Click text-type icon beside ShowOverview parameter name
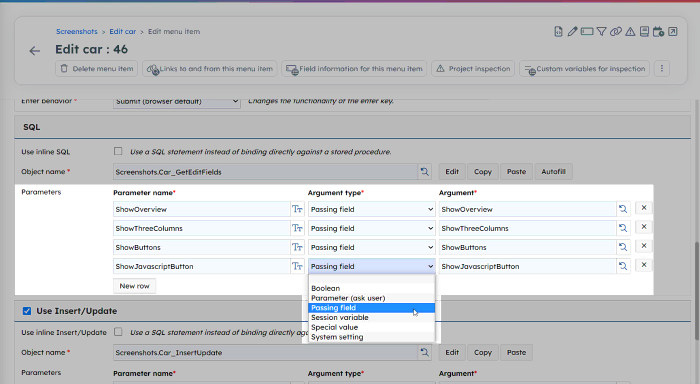The height and width of the screenshot is (384, 700). click(x=297, y=209)
